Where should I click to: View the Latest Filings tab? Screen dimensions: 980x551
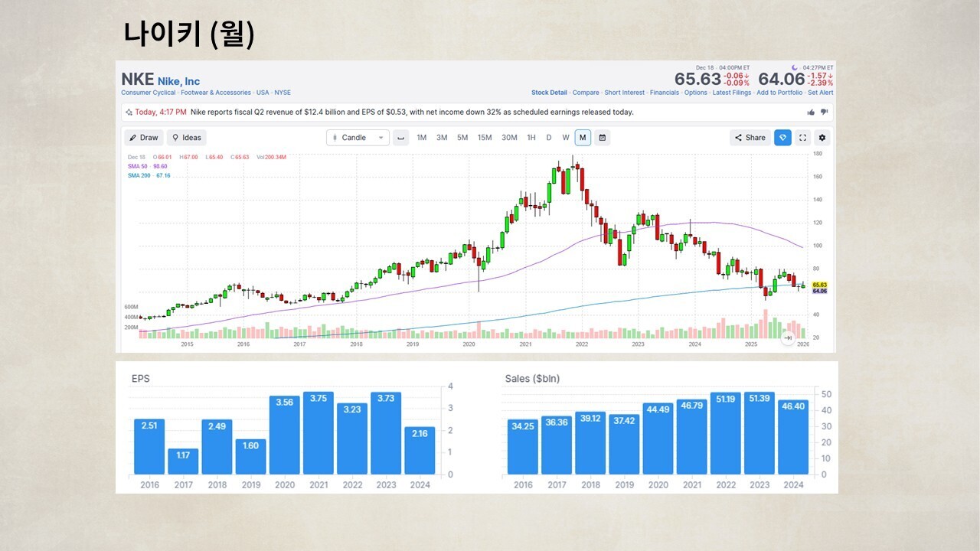[732, 93]
